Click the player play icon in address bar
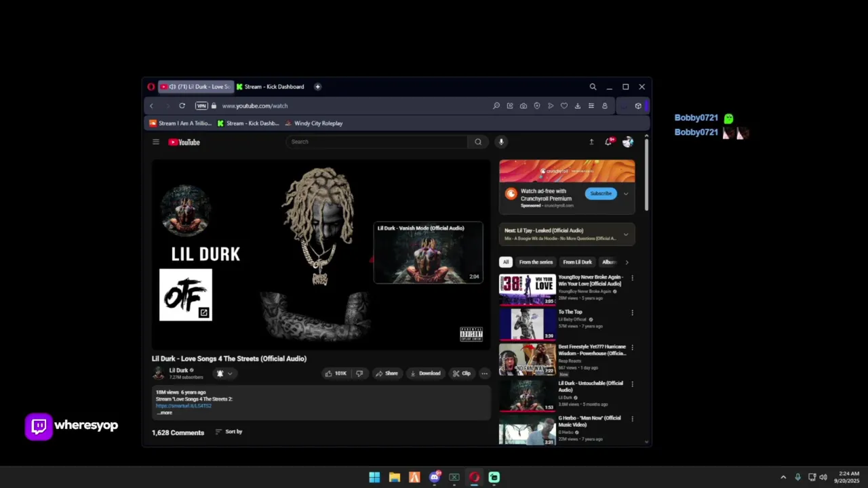The height and width of the screenshot is (488, 868). [551, 106]
